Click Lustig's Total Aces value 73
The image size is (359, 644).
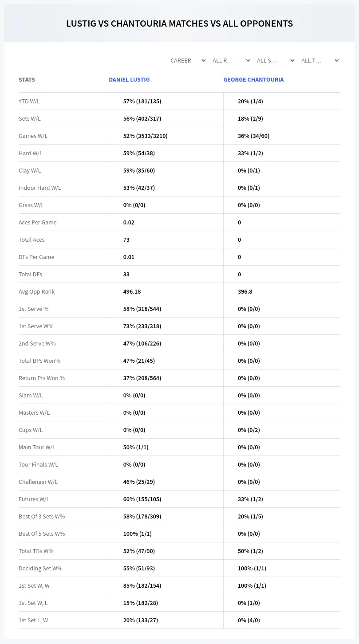(x=126, y=240)
